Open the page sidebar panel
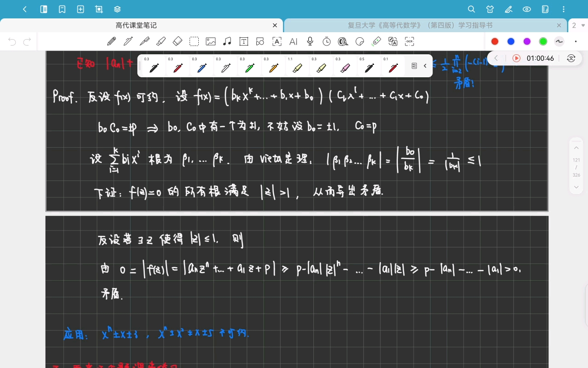 coord(44,9)
